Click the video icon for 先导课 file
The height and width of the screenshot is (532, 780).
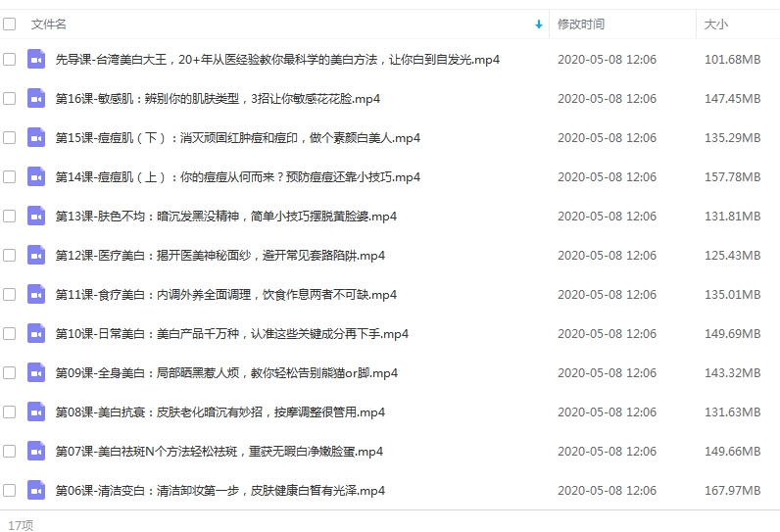point(36,59)
